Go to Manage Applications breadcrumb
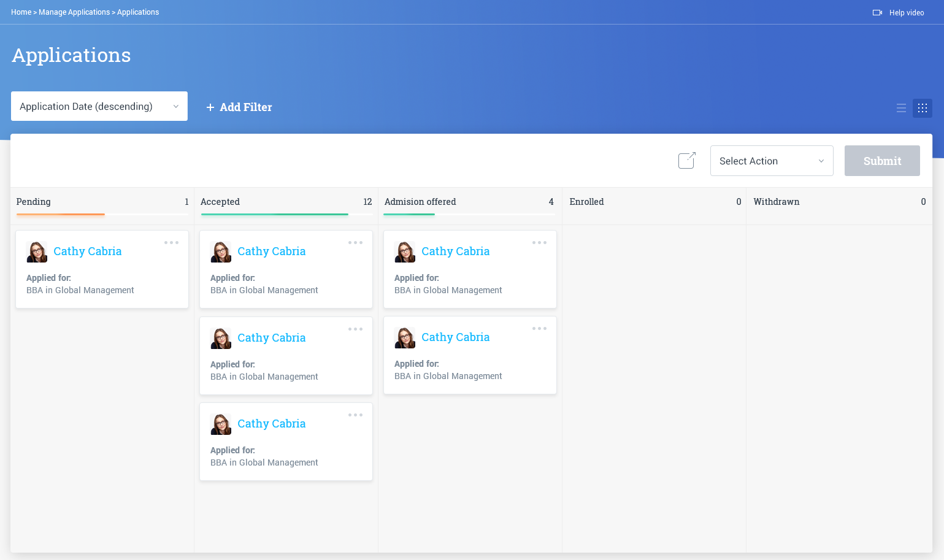944x560 pixels. click(74, 12)
